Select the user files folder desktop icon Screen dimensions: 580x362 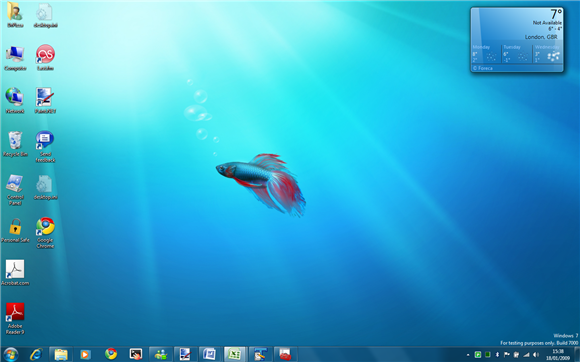coord(15,16)
